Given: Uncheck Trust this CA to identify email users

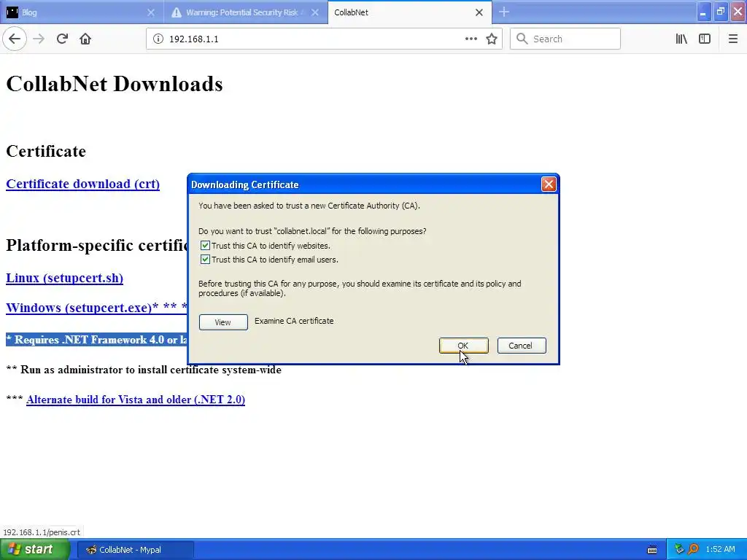Looking at the screenshot, I should coord(205,260).
